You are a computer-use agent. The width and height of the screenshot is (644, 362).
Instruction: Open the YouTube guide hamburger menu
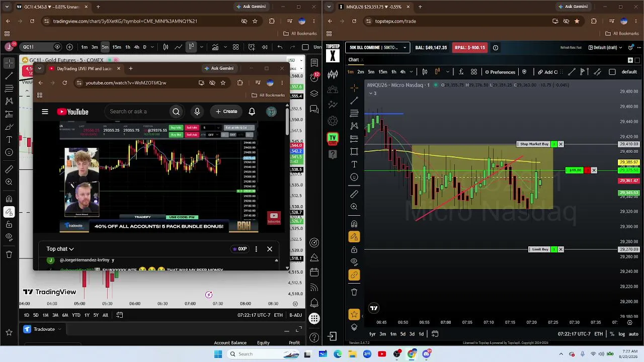[45, 112]
